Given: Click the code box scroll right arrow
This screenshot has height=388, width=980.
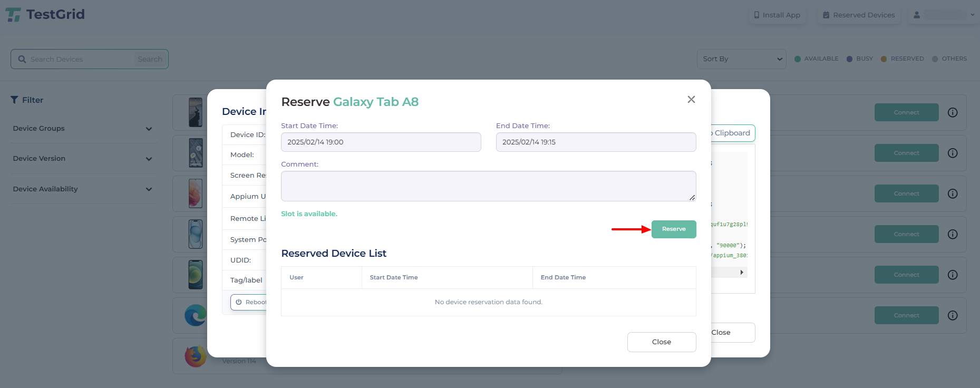Looking at the screenshot, I should pyautogui.click(x=742, y=273).
